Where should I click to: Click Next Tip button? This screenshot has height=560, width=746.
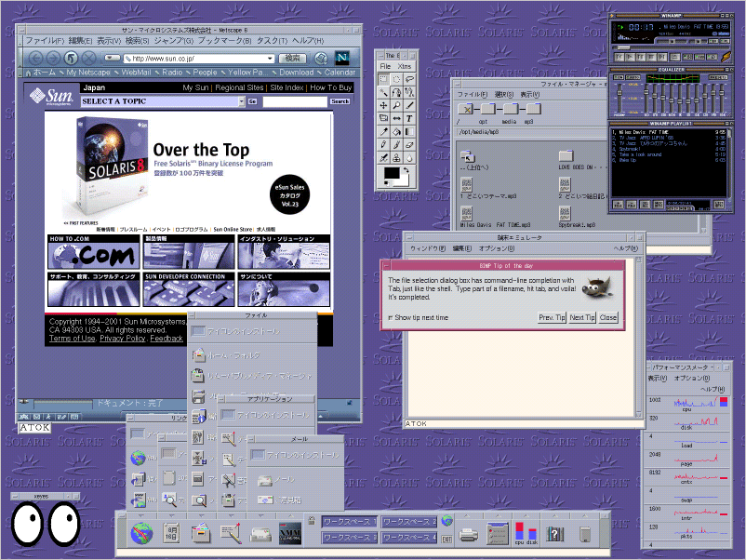coord(582,317)
